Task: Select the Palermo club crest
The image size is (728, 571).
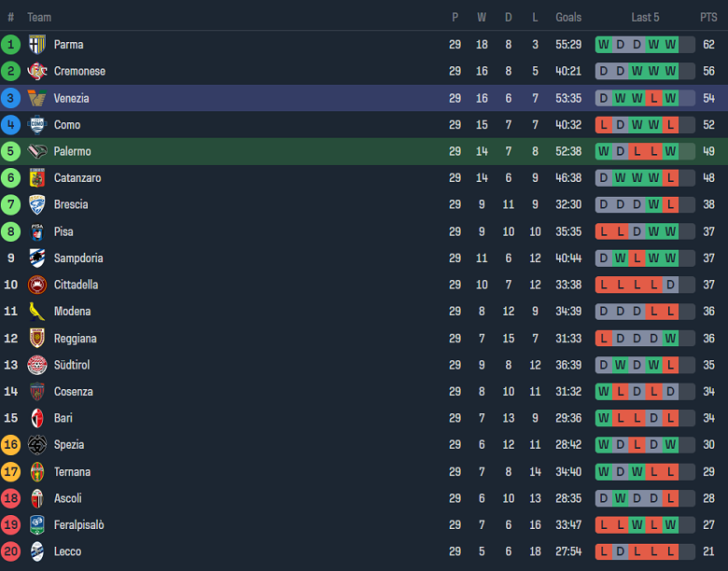Action: [x=37, y=151]
